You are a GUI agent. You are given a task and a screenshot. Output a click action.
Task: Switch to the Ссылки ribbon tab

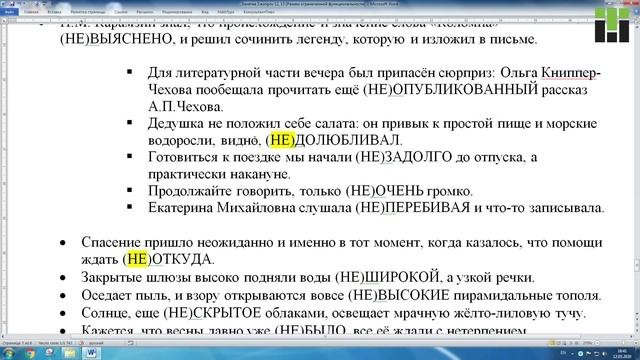[x=121, y=12]
